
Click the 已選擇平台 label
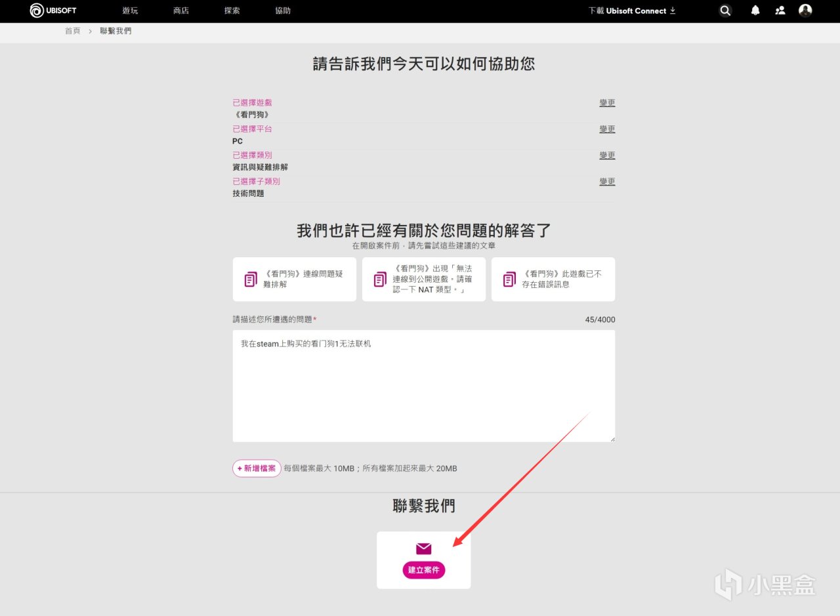coord(252,129)
